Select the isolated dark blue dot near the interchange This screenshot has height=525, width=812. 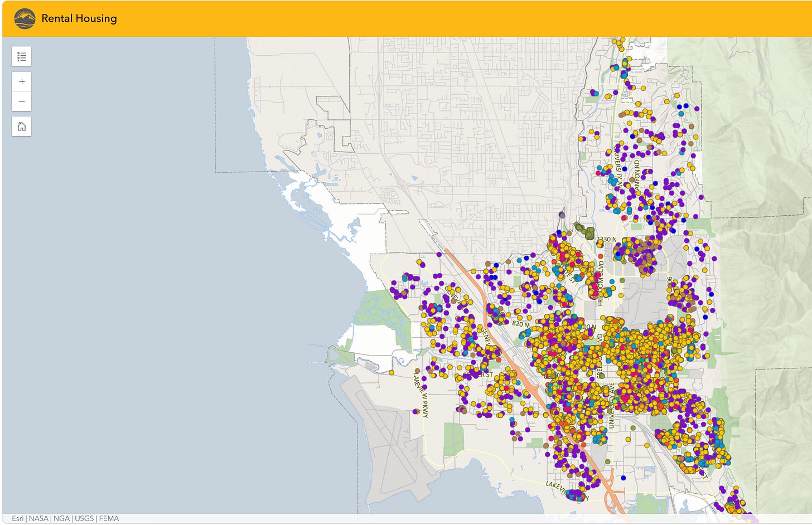[623, 478]
